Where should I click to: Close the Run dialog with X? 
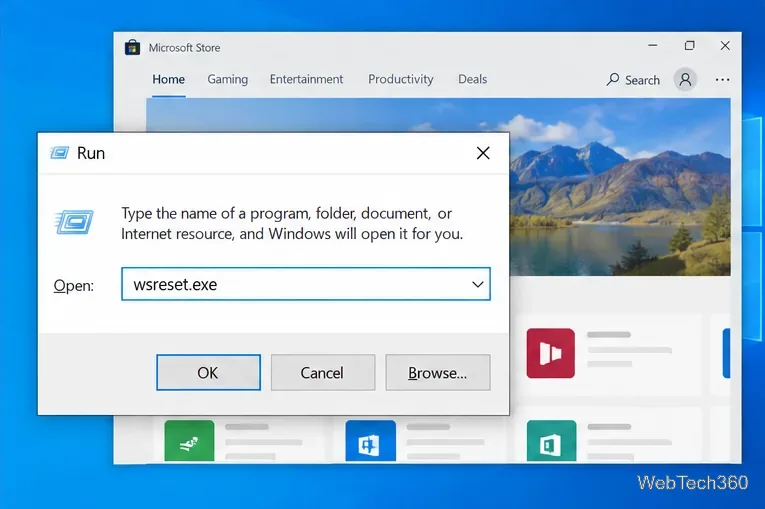[483, 153]
